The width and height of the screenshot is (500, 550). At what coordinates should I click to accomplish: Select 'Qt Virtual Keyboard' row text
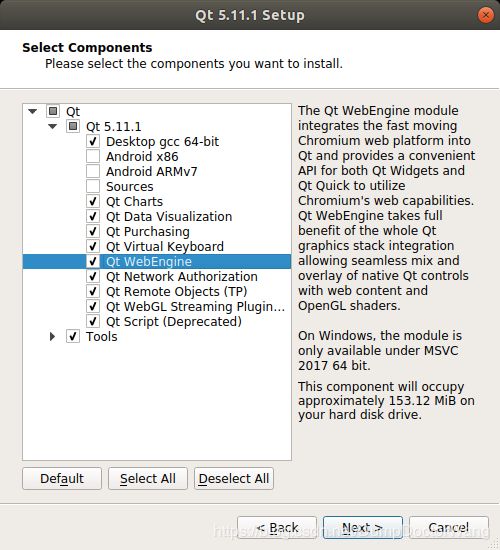[165, 247]
